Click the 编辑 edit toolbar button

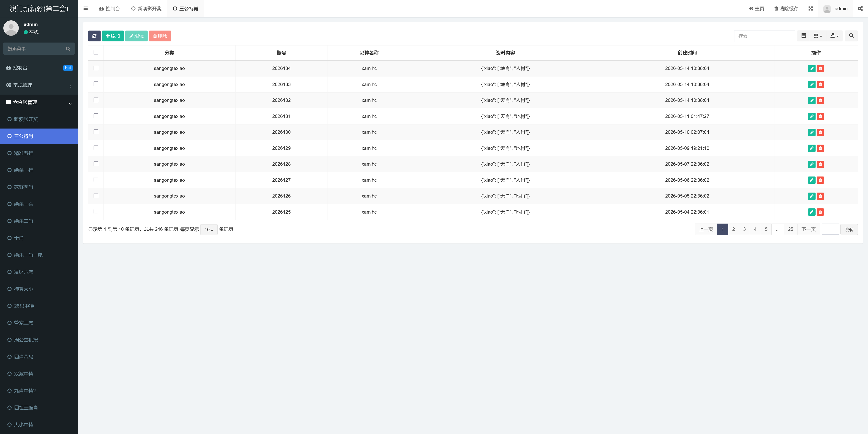tap(137, 36)
